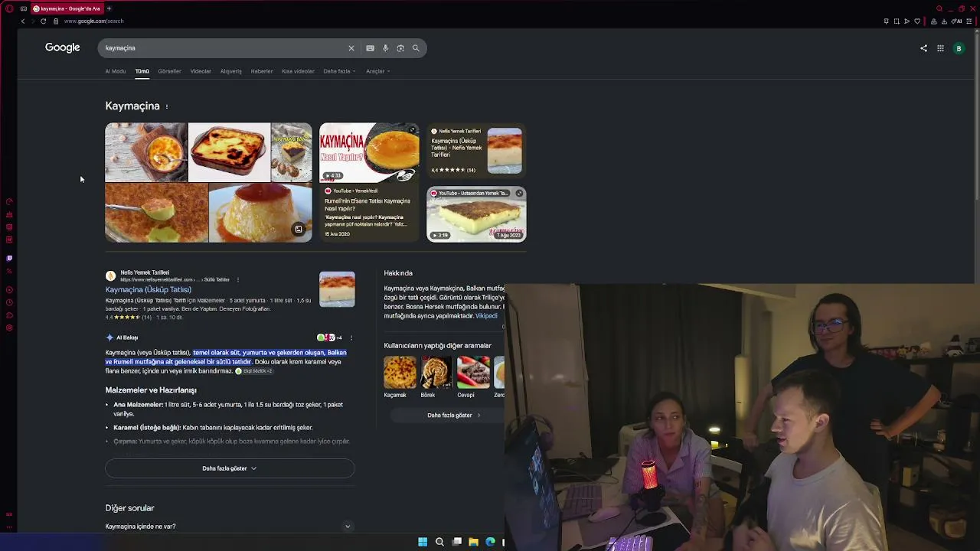
Task: Search by image with the lens icon
Action: point(400,48)
